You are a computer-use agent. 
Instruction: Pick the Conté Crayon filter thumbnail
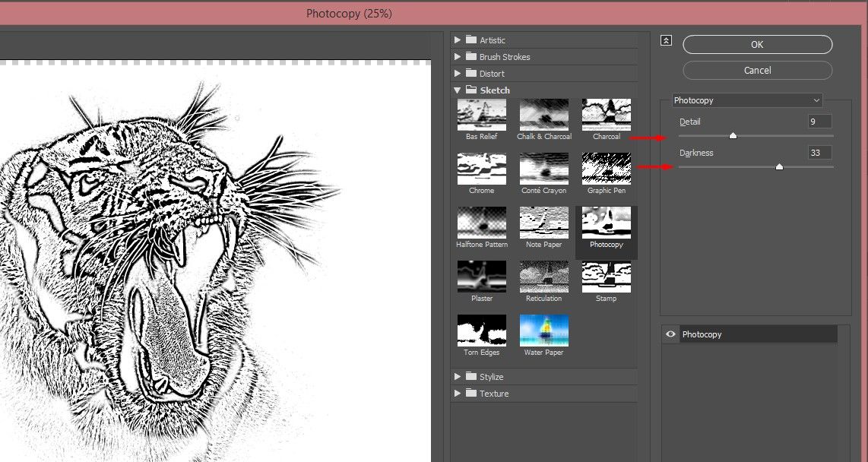[x=543, y=169]
